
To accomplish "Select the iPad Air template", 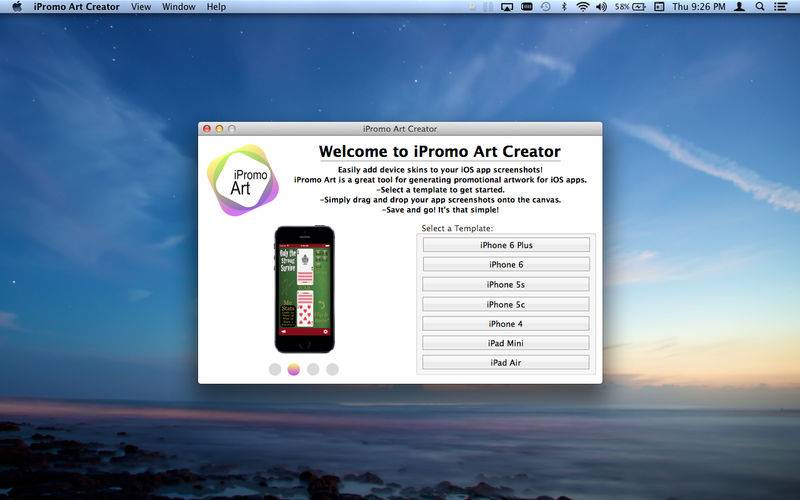I will (x=506, y=362).
